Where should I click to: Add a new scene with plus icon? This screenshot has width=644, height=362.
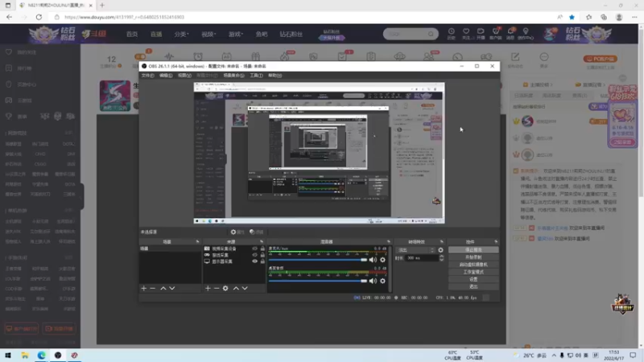pyautogui.click(x=144, y=289)
